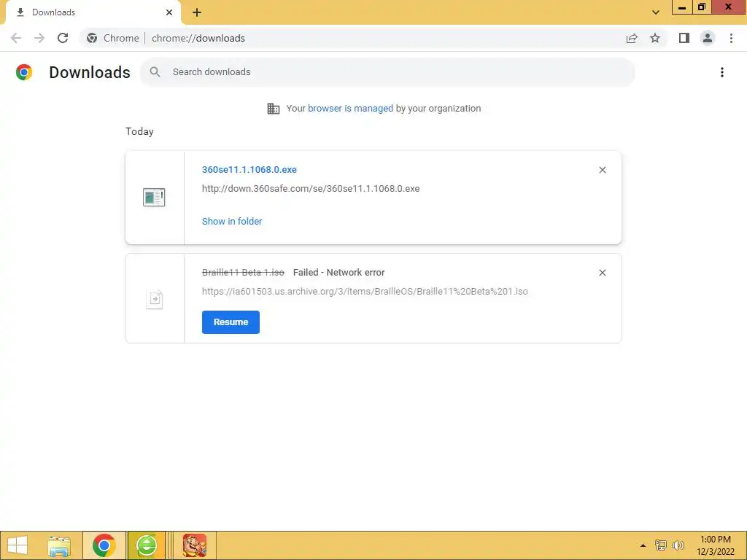Screen dimensions: 747x560
Task: Click the archive.org Braille11 URL text
Action: (365, 292)
